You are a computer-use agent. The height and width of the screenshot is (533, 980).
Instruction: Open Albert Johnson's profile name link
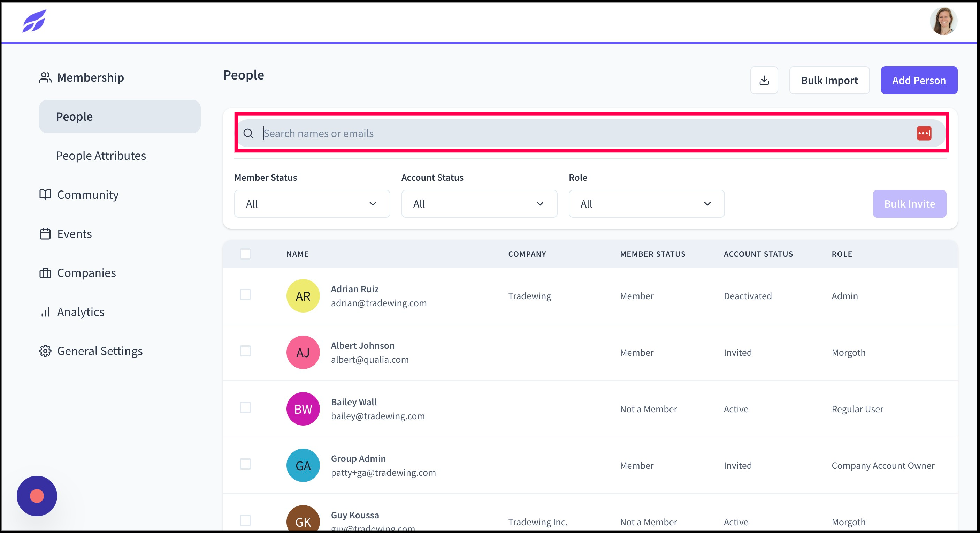[362, 345]
